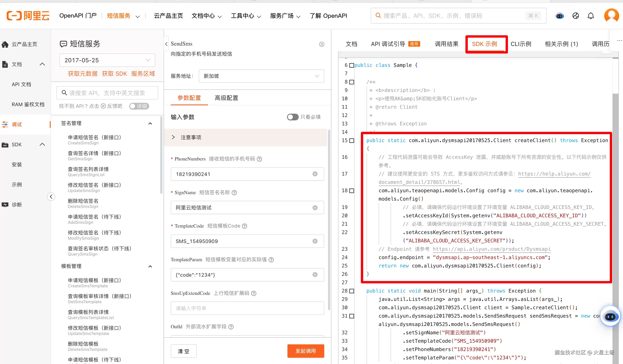This screenshot has height=364, width=623.
Task: Click the help icon beside SignName
Action: click(234, 193)
